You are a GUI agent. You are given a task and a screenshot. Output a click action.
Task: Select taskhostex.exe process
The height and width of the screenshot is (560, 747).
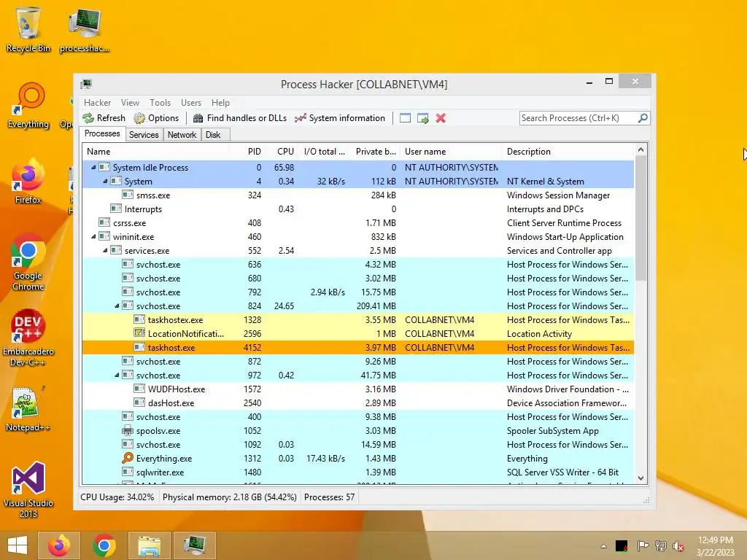pos(357,320)
